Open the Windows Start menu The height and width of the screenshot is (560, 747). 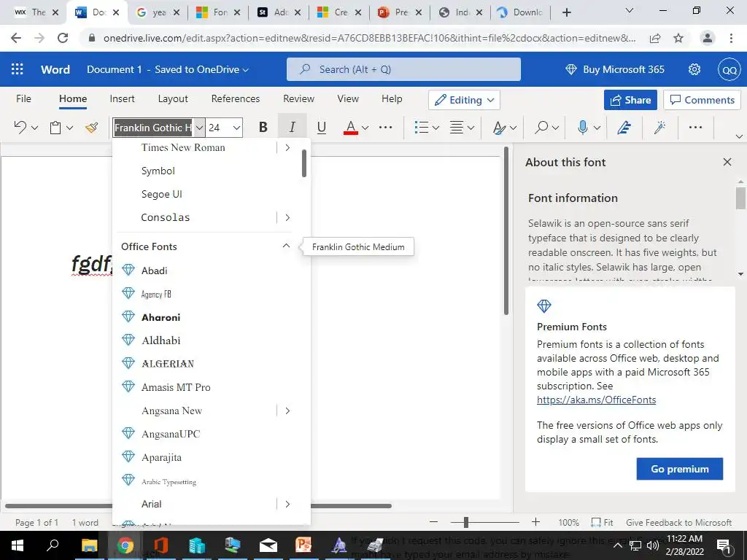(18, 545)
